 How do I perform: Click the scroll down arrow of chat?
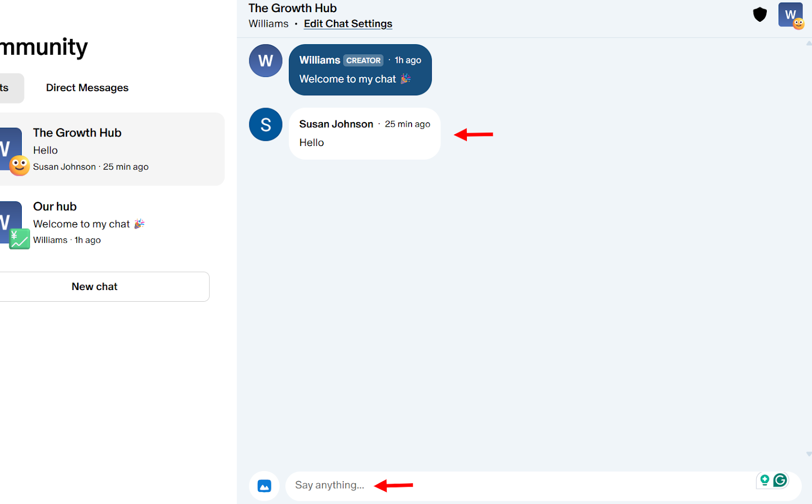[x=808, y=454]
